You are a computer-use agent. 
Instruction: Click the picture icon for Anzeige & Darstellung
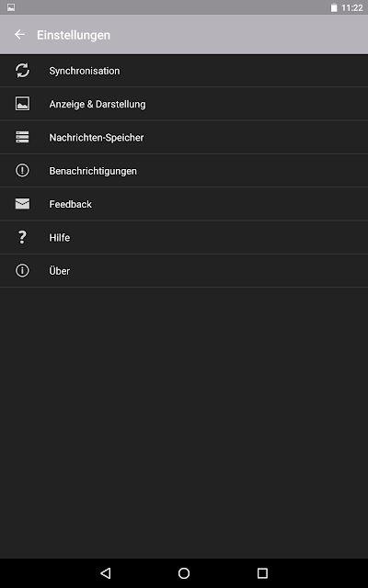tap(22, 104)
